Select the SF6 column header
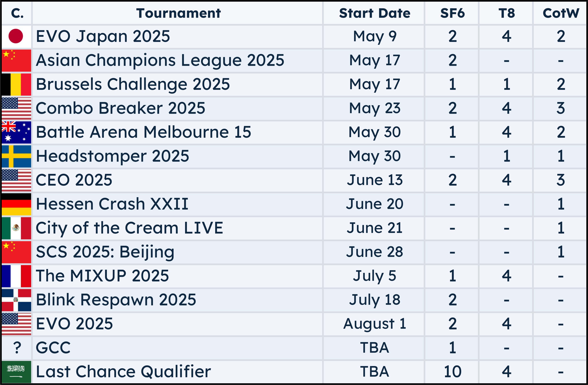Viewport: 588px width, 385px height. click(x=452, y=13)
